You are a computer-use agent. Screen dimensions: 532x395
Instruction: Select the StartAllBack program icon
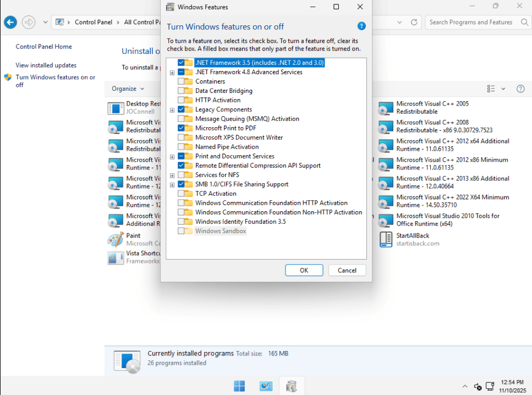pyautogui.click(x=386, y=239)
